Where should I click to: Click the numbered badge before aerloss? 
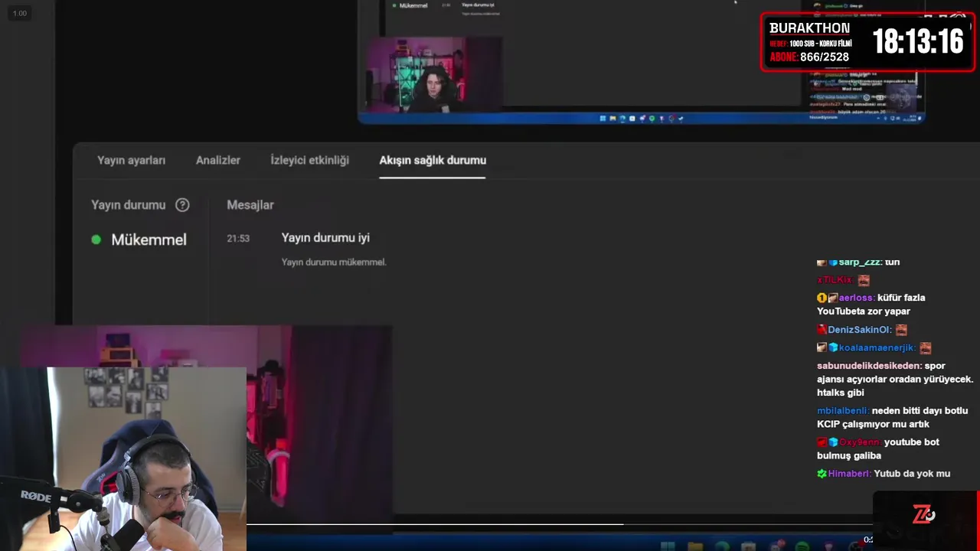pyautogui.click(x=822, y=298)
